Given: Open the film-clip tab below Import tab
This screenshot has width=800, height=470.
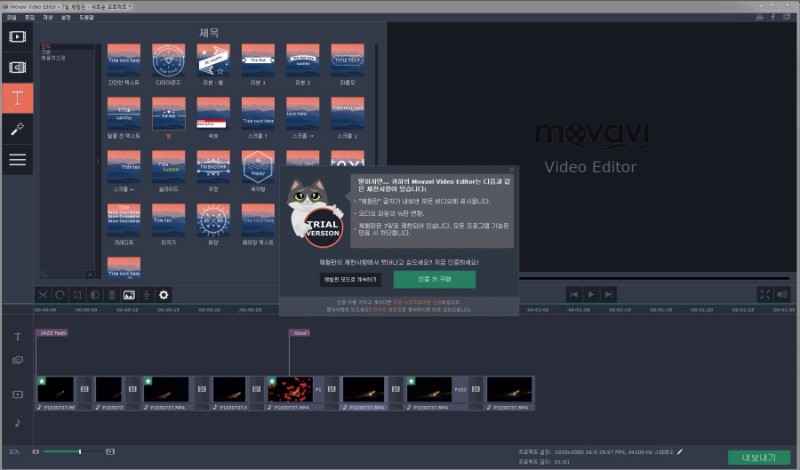Looking at the screenshot, I should [17, 67].
